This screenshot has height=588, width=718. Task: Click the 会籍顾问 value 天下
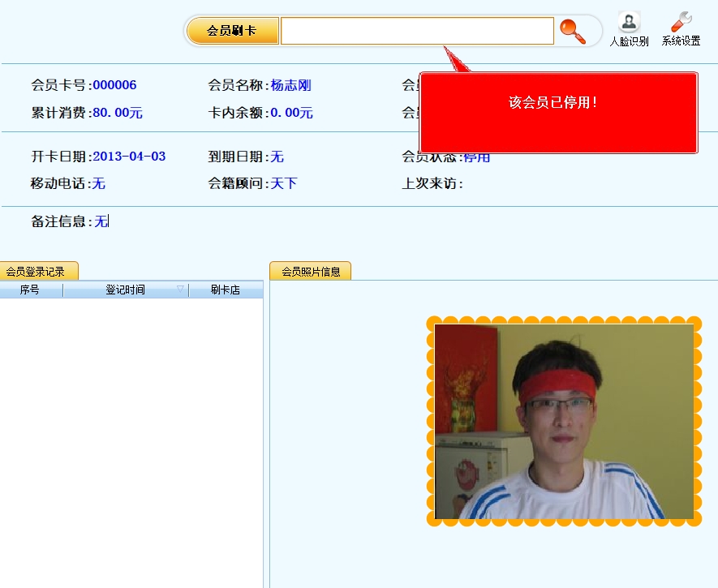[x=284, y=184]
